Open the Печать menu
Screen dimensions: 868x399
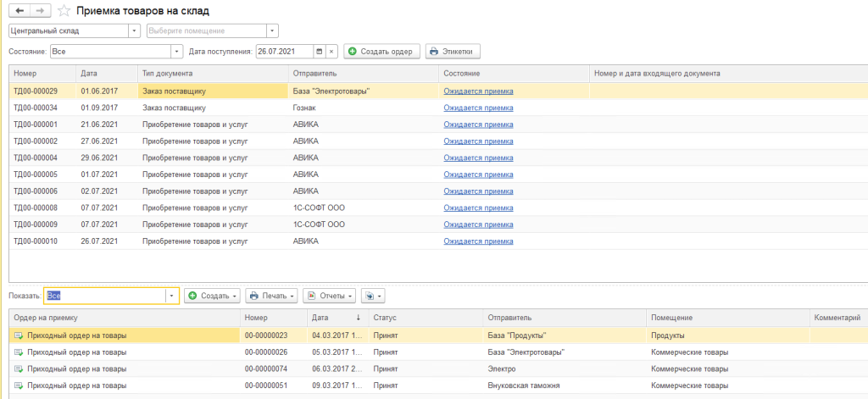(x=271, y=296)
